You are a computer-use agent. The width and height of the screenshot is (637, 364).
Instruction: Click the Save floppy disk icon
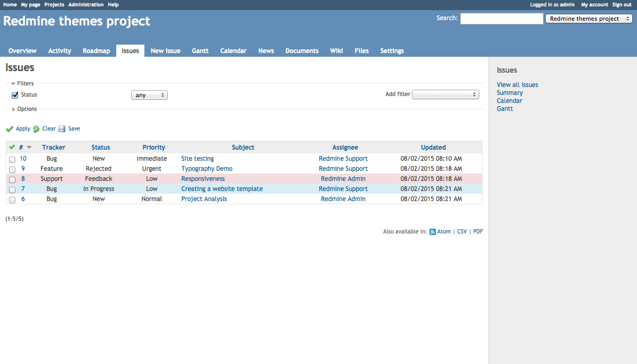point(62,129)
